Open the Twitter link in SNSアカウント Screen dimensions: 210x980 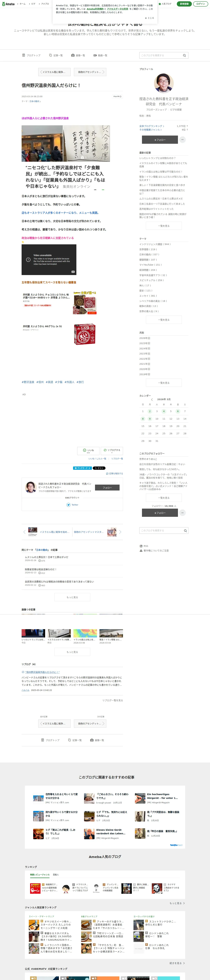click(72, 505)
